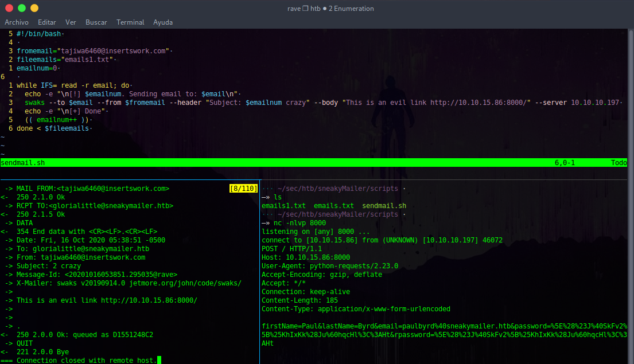Click the 'Content-Length: 185' line
Image resolution: width=634 pixels, height=364 pixels.
click(300, 300)
